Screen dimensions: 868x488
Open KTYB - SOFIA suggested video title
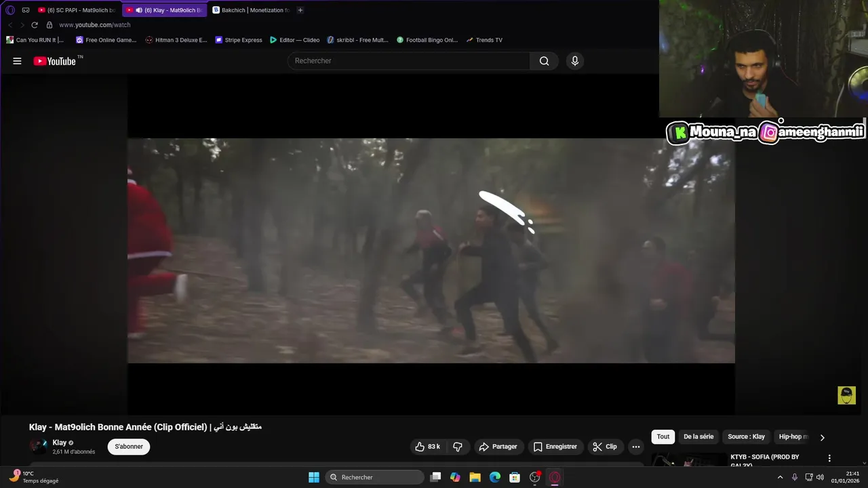tap(765, 461)
